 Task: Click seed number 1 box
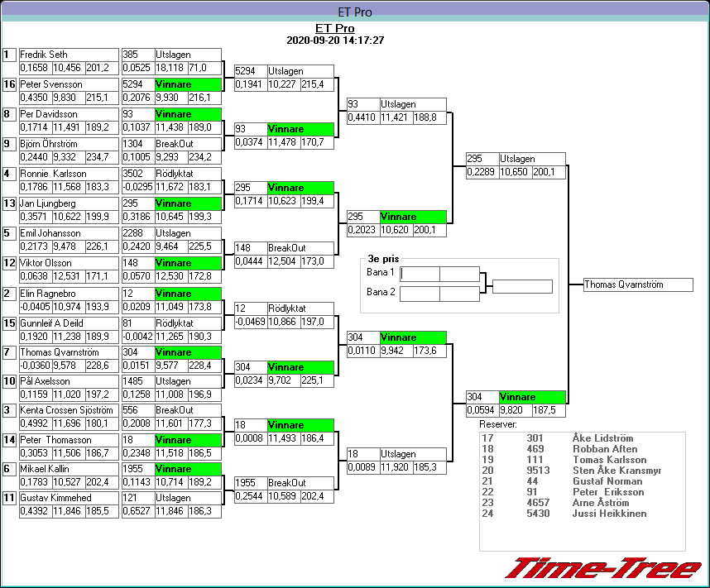click(9, 55)
